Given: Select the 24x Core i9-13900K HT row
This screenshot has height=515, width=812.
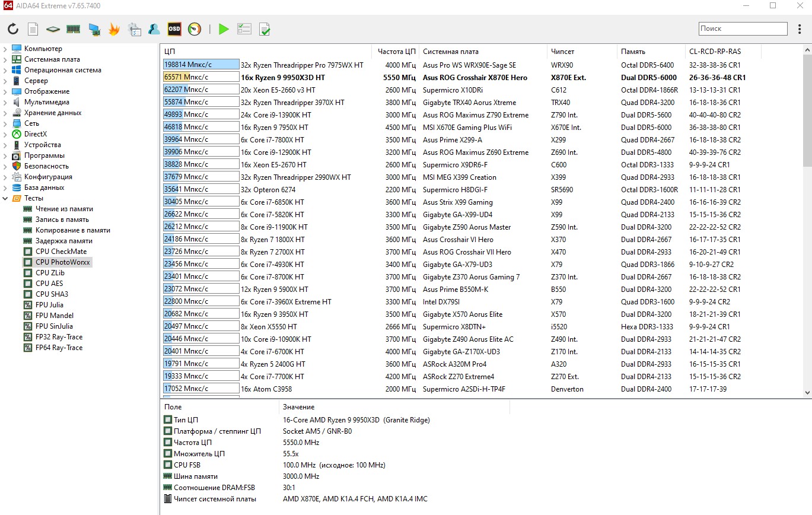Looking at the screenshot, I should coord(481,115).
